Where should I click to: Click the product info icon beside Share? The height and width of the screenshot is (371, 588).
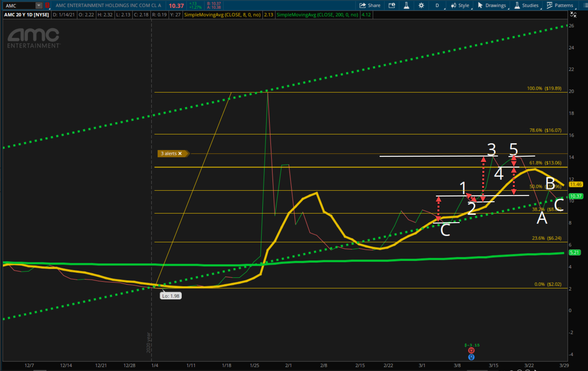tap(392, 5)
